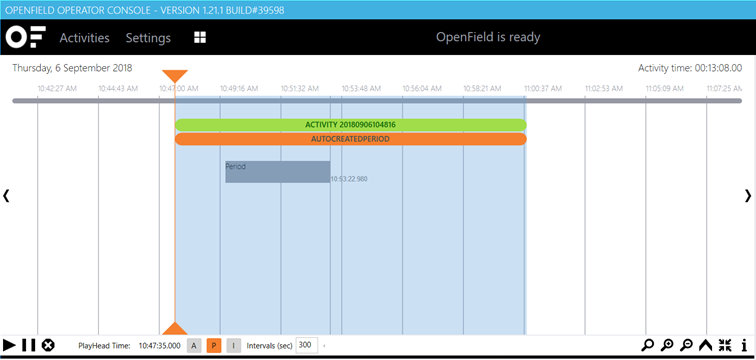Click the left timeline navigation chevron
This screenshot has width=756, height=360.
click(6, 196)
